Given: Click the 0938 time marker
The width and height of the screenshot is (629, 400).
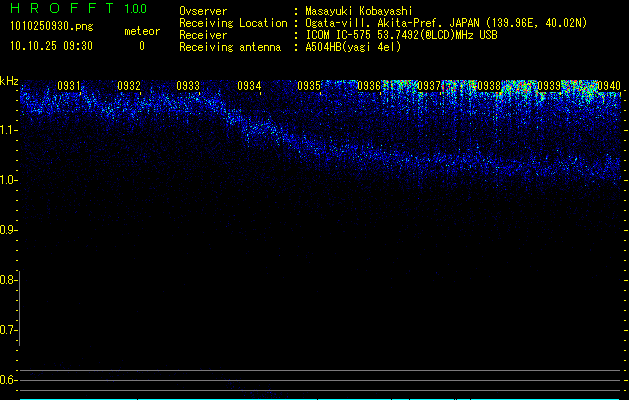Looking at the screenshot, I should click(489, 86).
